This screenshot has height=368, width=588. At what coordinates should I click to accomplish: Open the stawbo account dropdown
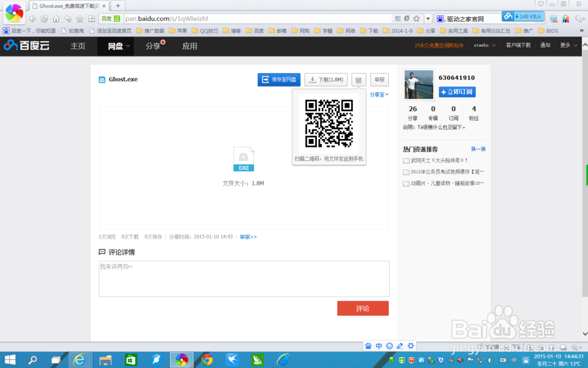(x=485, y=45)
